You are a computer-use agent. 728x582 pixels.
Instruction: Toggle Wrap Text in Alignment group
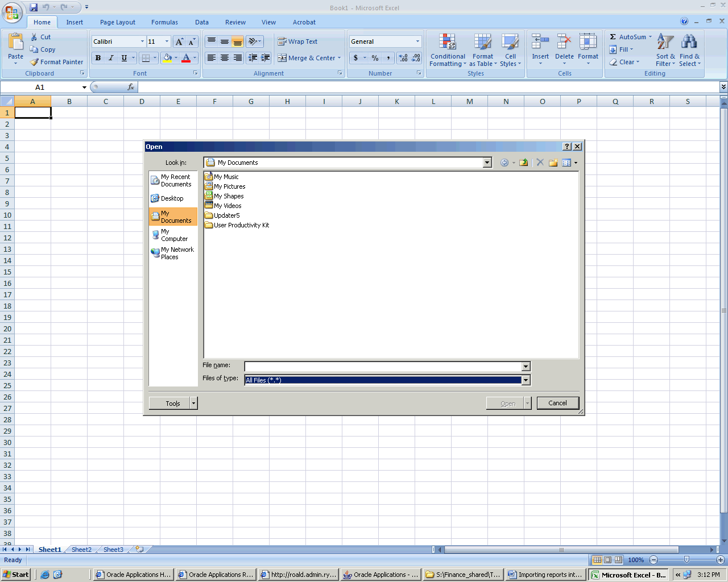click(x=297, y=41)
